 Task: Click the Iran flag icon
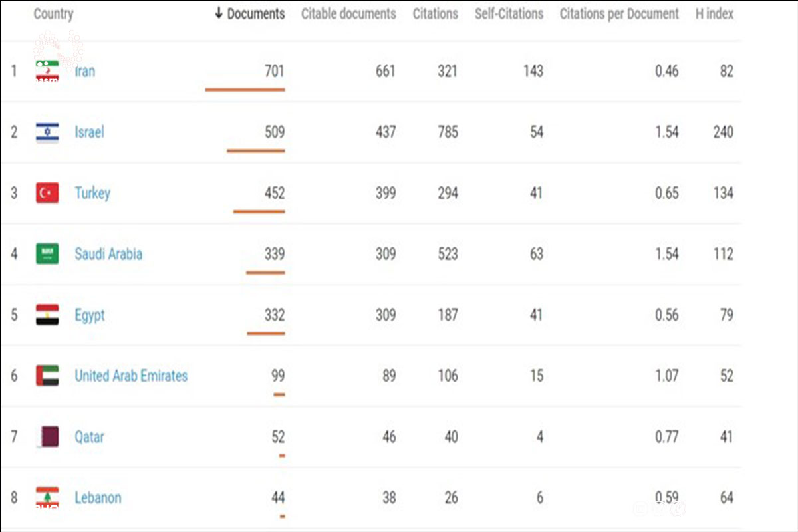click(x=47, y=70)
